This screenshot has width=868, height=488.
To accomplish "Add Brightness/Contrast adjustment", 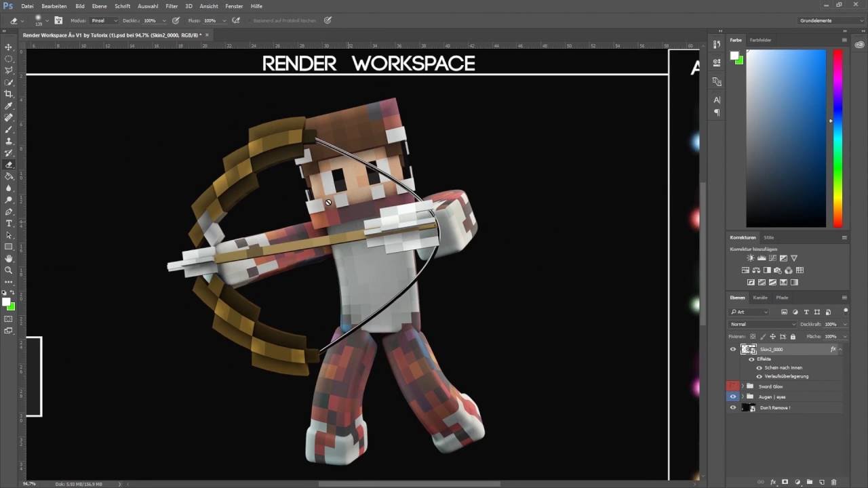I will point(751,258).
